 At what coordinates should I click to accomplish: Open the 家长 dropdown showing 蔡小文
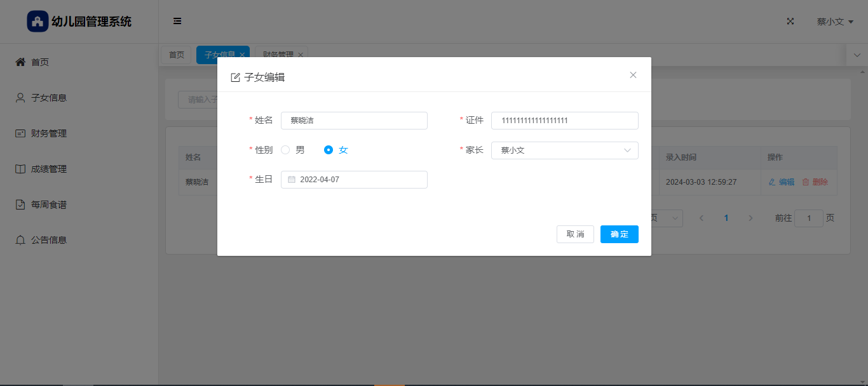click(x=565, y=150)
